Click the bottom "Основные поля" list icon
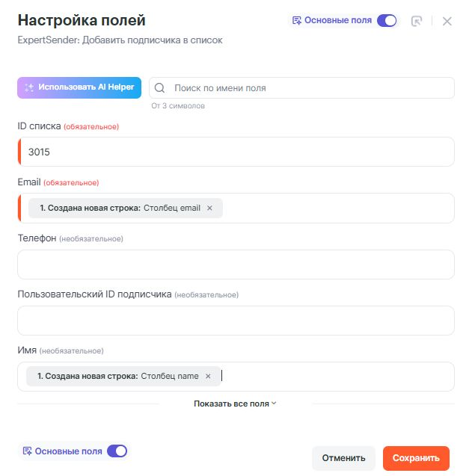The width and height of the screenshot is (475, 476). click(x=27, y=451)
